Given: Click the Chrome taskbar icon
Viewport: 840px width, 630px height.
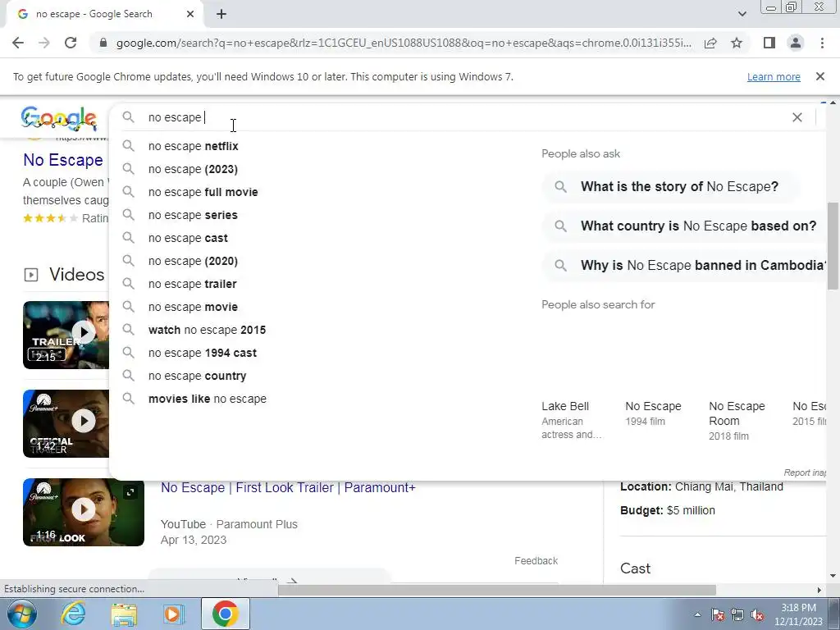Looking at the screenshot, I should [225, 614].
